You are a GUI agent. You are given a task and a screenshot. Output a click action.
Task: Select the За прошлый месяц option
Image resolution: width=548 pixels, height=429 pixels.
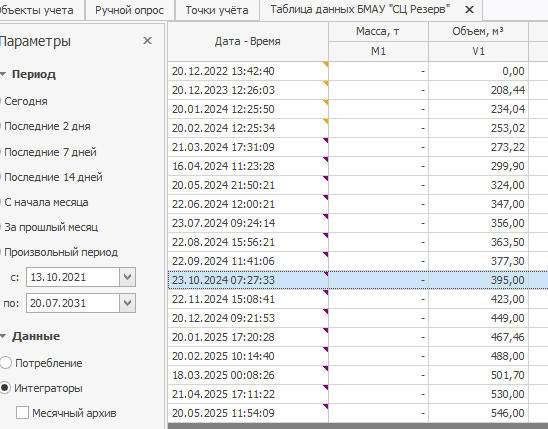coord(51,227)
